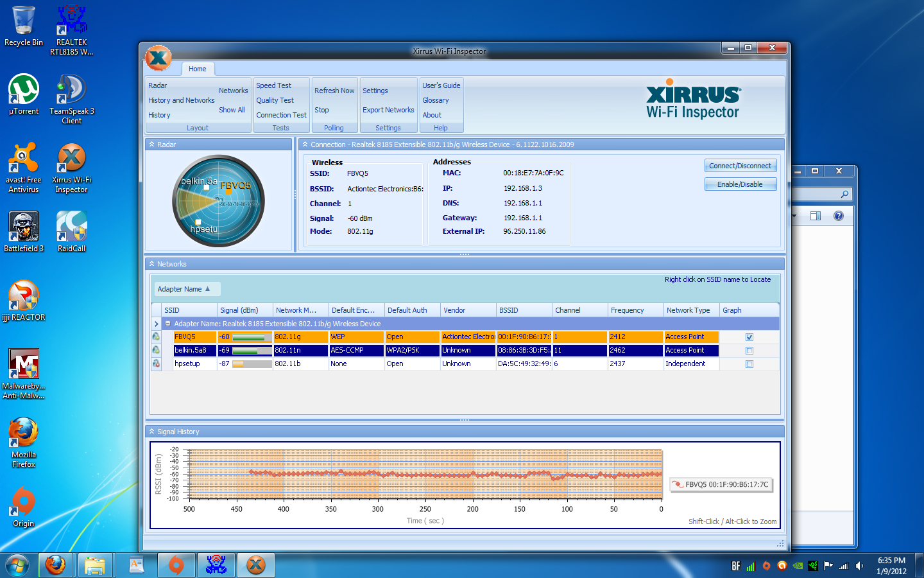Click the Enable/Disable button
The width and height of the screenshot is (924, 578).
click(x=740, y=184)
